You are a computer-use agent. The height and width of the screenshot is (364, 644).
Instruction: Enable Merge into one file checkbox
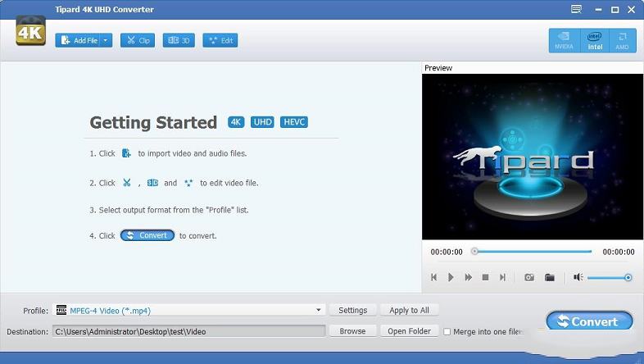447,331
